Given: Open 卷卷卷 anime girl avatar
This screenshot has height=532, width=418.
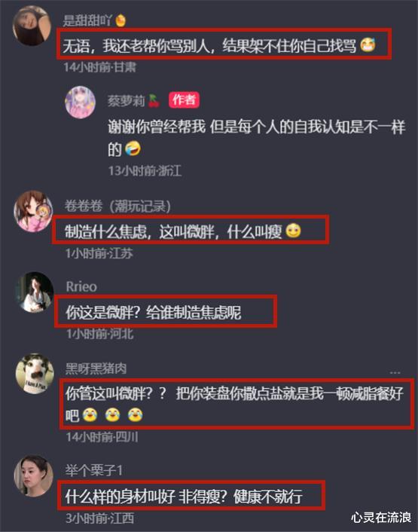Looking at the screenshot, I should (33, 212).
